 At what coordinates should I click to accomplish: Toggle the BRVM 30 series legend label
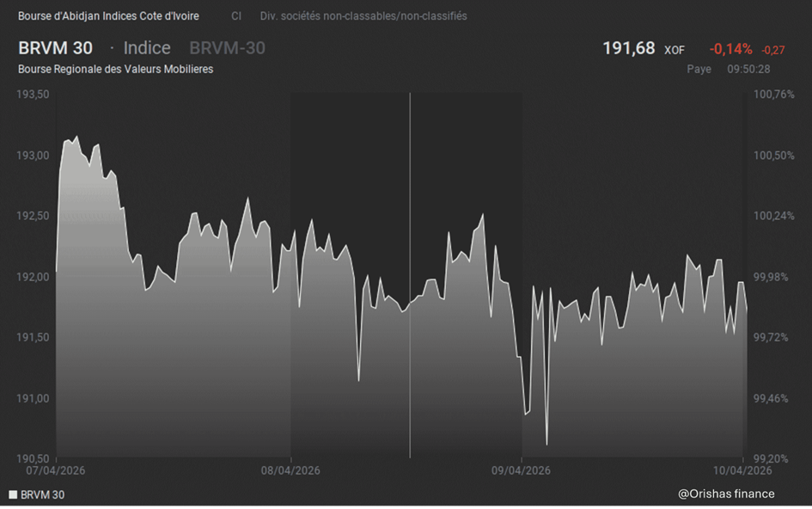point(42,495)
